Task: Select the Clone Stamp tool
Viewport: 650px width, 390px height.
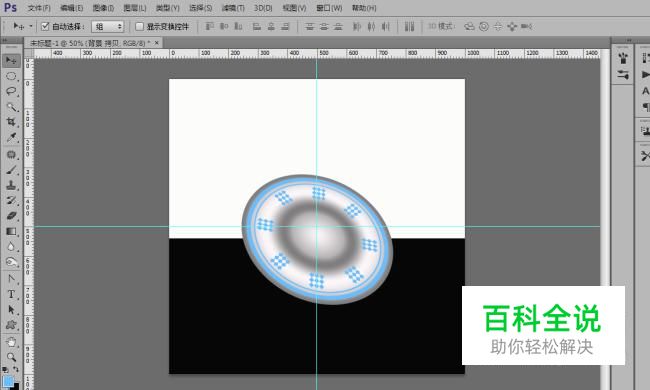Action: pos(11,185)
